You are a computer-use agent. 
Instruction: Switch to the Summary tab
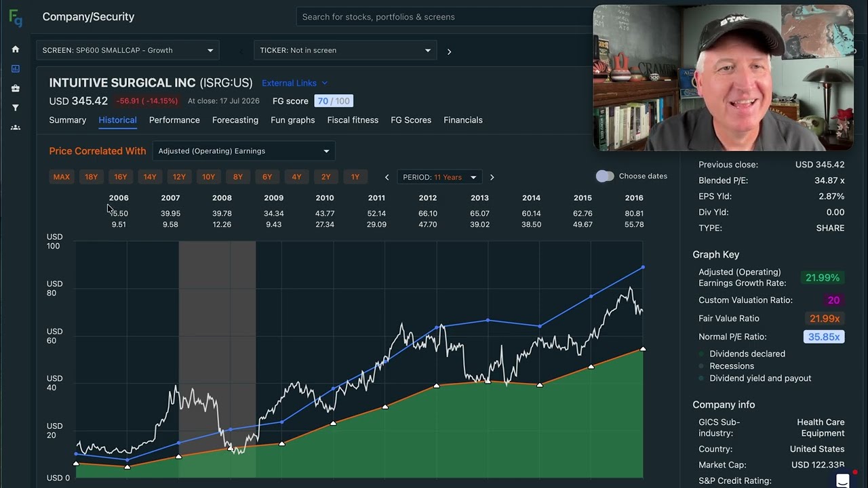click(x=67, y=120)
